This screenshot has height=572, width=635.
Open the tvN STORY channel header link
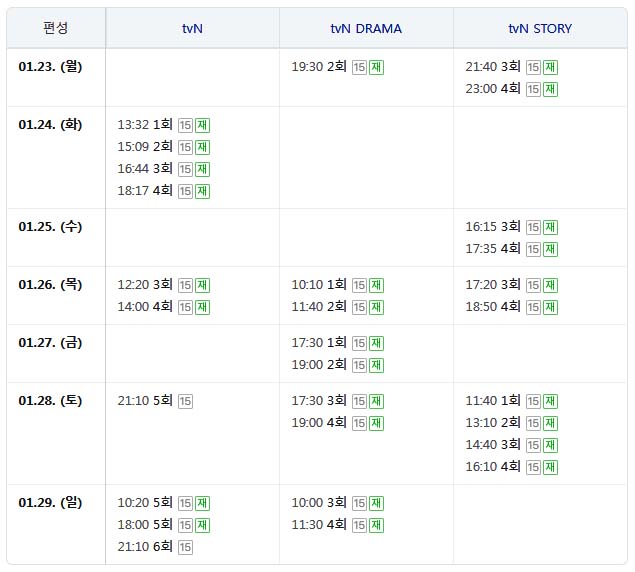point(540,29)
